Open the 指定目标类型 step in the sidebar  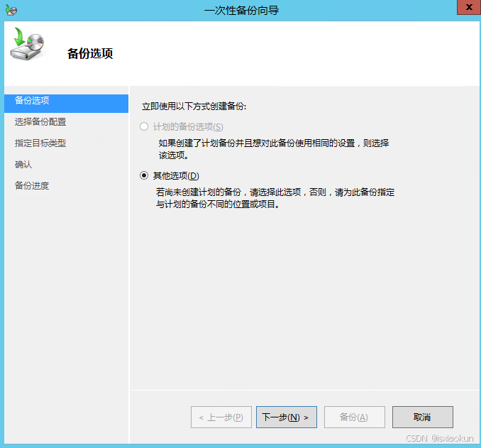point(40,143)
